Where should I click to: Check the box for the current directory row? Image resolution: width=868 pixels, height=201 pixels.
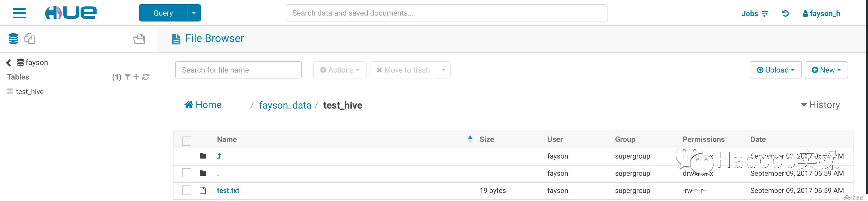click(186, 173)
